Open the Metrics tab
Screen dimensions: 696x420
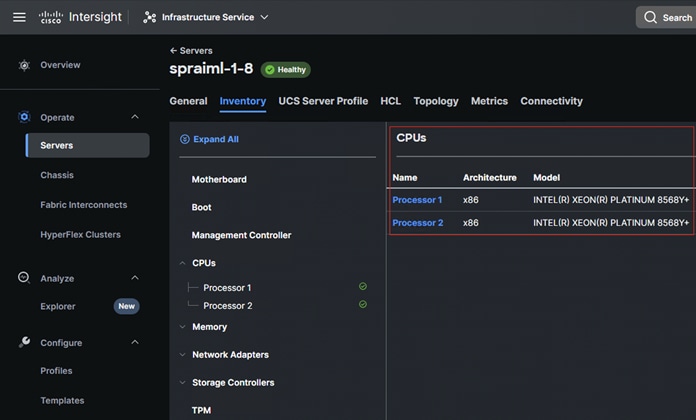[489, 101]
